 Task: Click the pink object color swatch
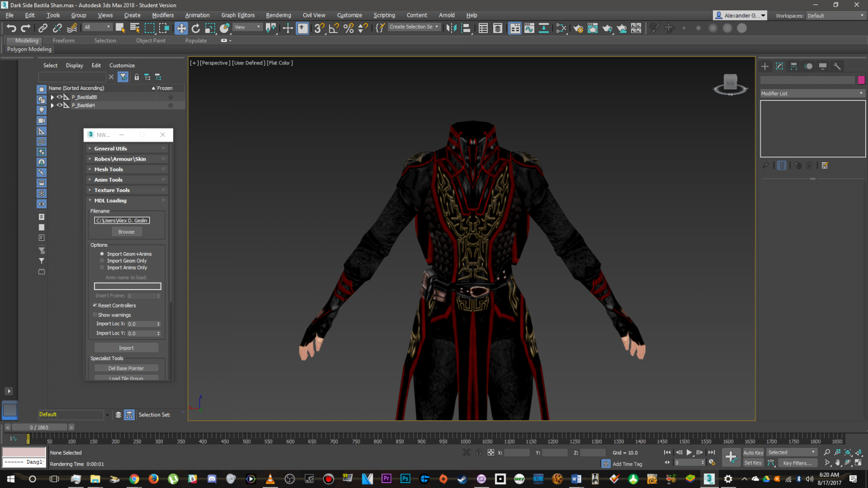pos(861,80)
